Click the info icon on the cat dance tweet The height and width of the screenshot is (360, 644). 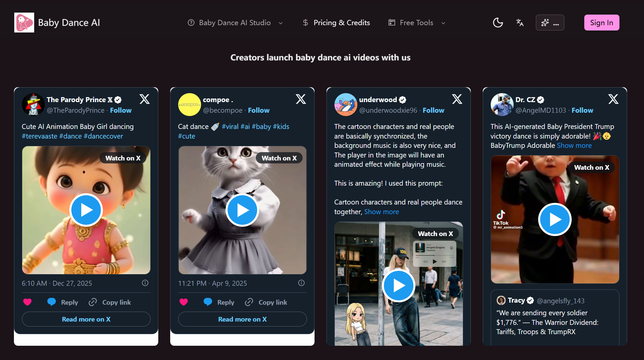(x=301, y=283)
